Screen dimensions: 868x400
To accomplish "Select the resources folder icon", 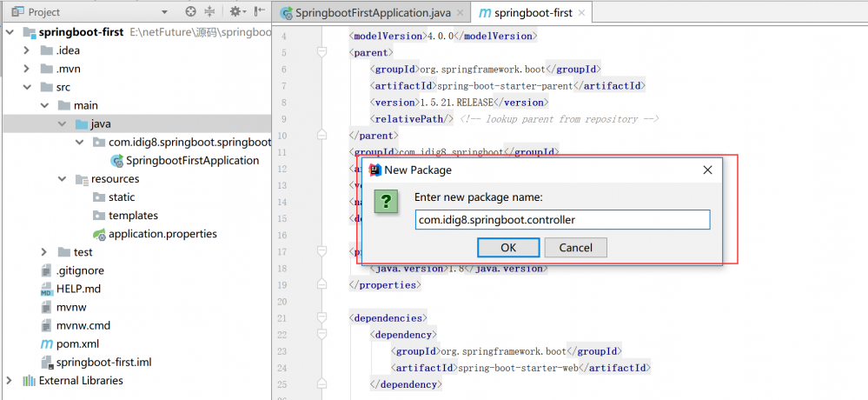I will (x=82, y=179).
